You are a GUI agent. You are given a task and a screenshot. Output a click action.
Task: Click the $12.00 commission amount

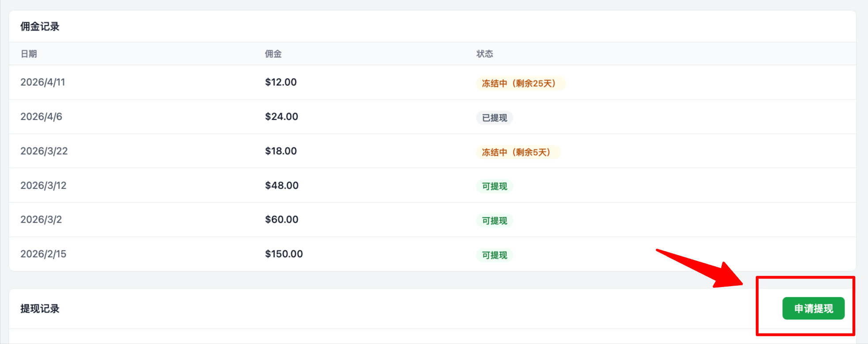pyautogui.click(x=281, y=82)
